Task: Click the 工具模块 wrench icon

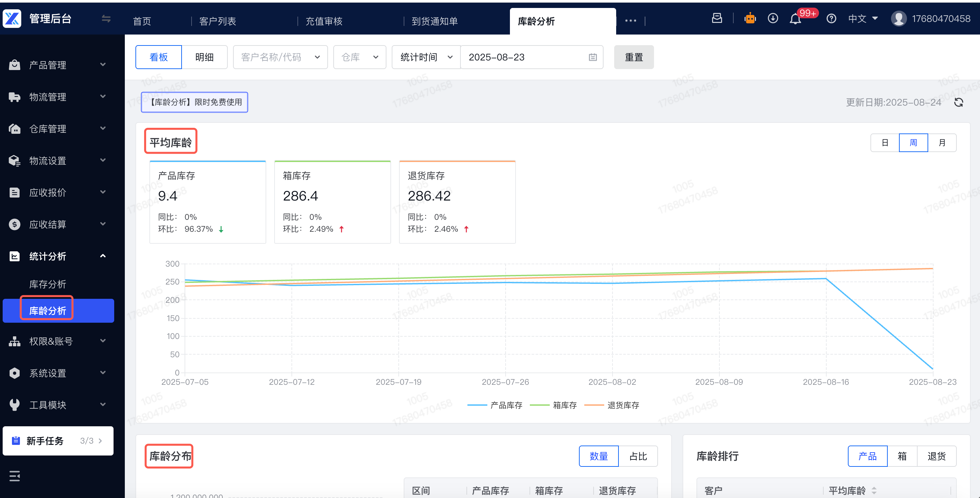Action: coord(15,405)
